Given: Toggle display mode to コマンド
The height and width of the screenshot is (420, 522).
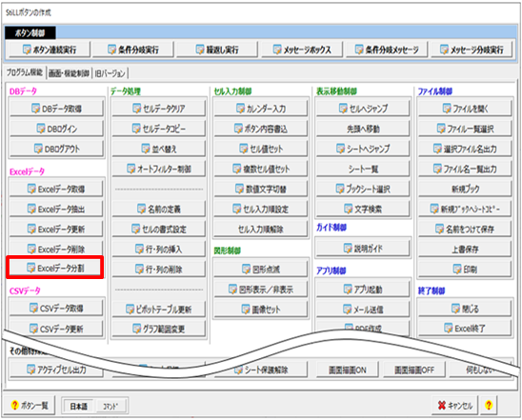Looking at the screenshot, I should [x=110, y=406].
